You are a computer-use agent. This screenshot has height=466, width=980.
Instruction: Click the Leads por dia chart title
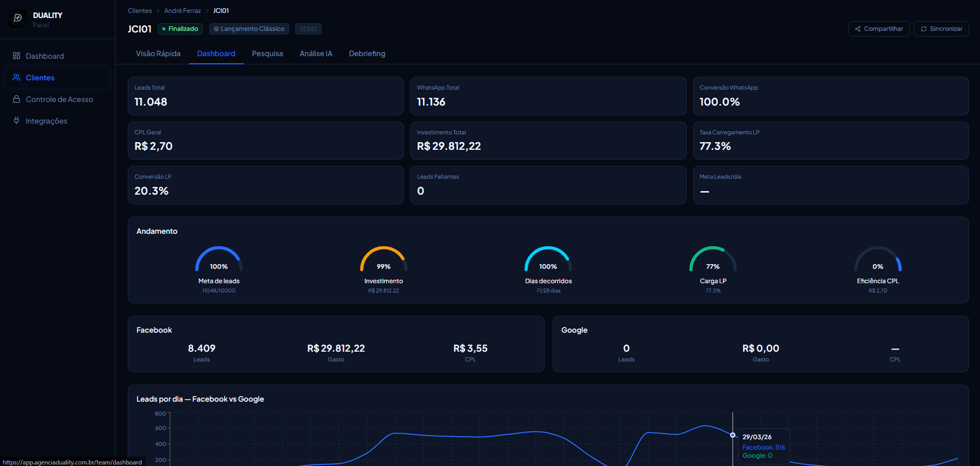(200, 399)
